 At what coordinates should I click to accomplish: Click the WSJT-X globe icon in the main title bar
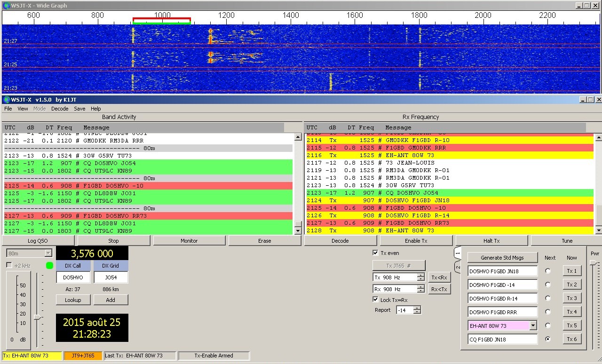pos(6,99)
